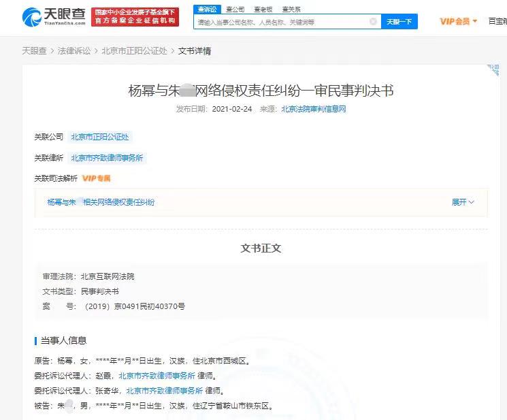Open related company 北京市正阳公证处 tag
This screenshot has width=507, height=420.
[x=99, y=137]
